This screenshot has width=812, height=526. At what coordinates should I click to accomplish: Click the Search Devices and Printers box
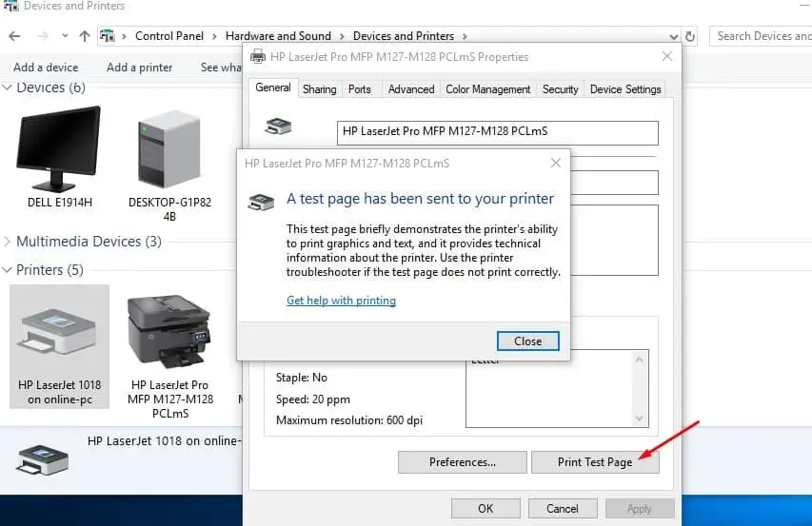coord(761,36)
